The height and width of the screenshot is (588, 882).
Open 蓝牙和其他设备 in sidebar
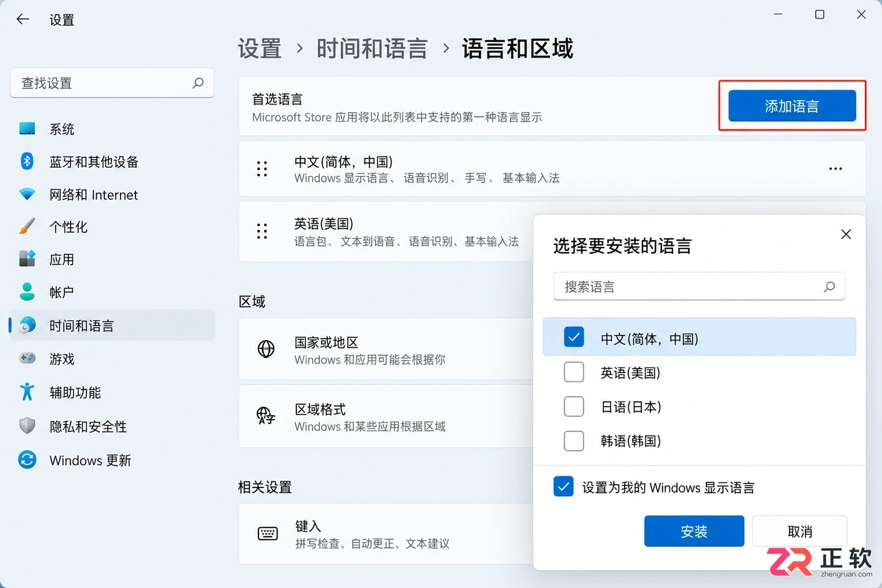click(x=113, y=161)
